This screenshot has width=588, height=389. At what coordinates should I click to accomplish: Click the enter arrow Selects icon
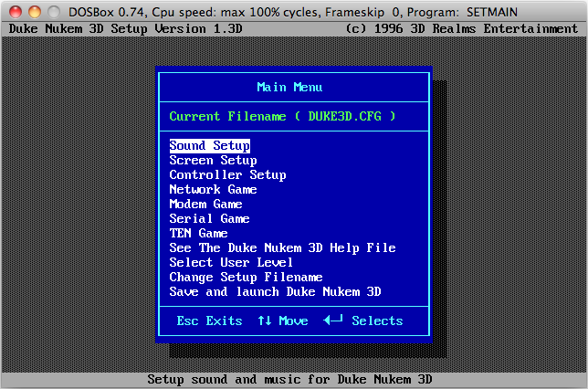[x=333, y=320]
